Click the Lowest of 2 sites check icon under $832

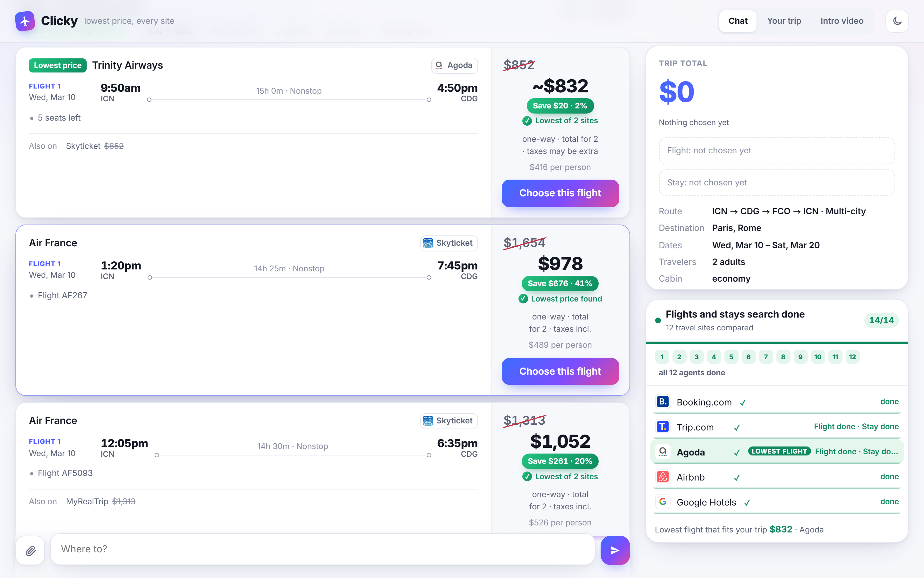pos(527,121)
